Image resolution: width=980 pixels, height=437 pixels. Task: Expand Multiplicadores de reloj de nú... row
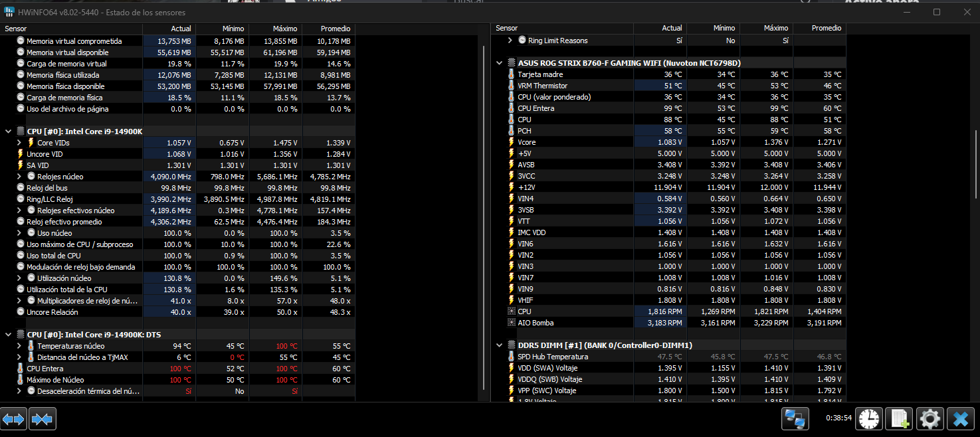19,301
